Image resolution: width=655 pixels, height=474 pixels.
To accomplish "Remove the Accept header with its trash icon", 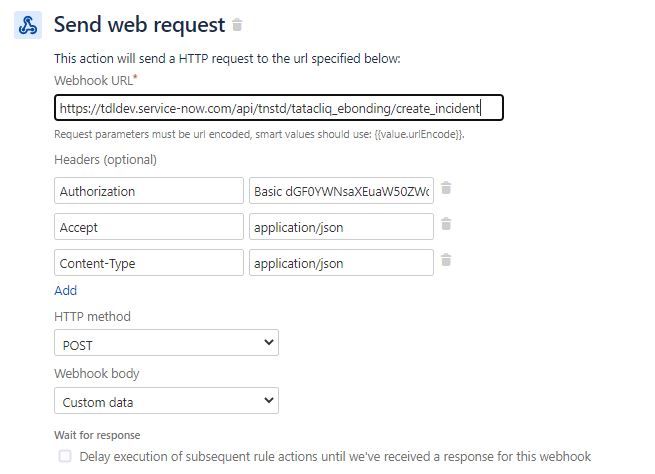I will [x=446, y=224].
